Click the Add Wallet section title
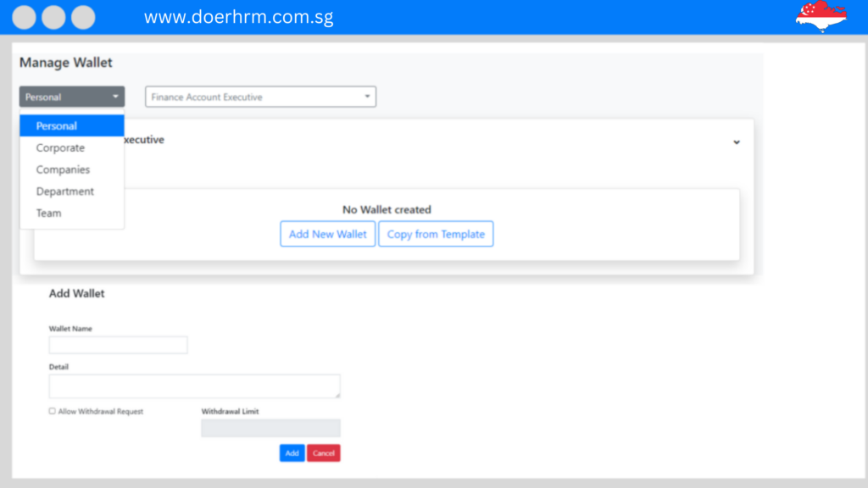The height and width of the screenshot is (488, 868). click(x=76, y=294)
